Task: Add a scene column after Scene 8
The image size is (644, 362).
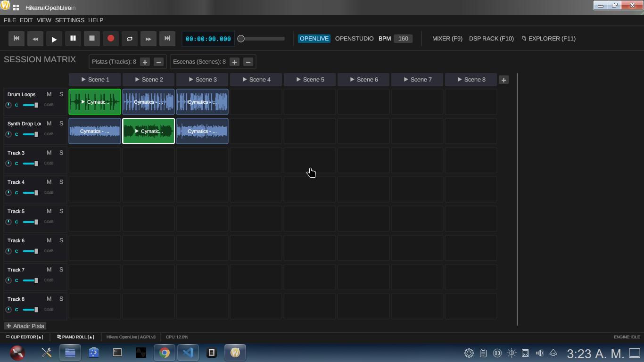Action: tap(504, 80)
